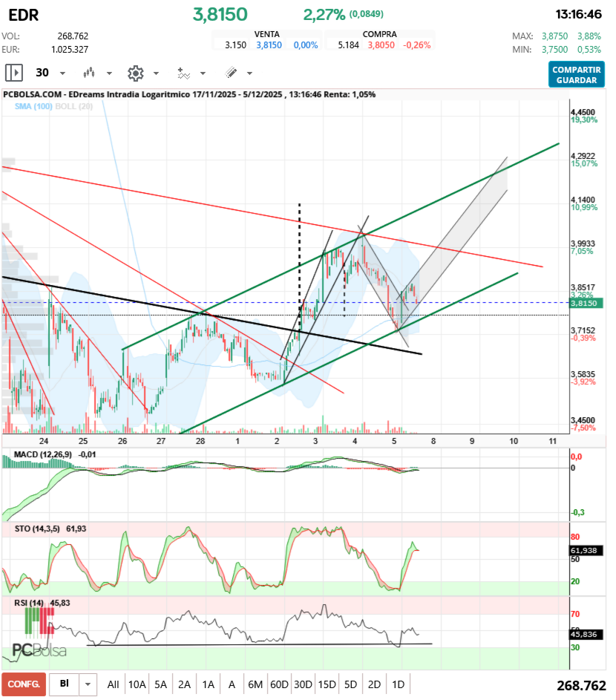This screenshot has width=616, height=700.
Task: Select the 2D time range
Action: [x=374, y=684]
